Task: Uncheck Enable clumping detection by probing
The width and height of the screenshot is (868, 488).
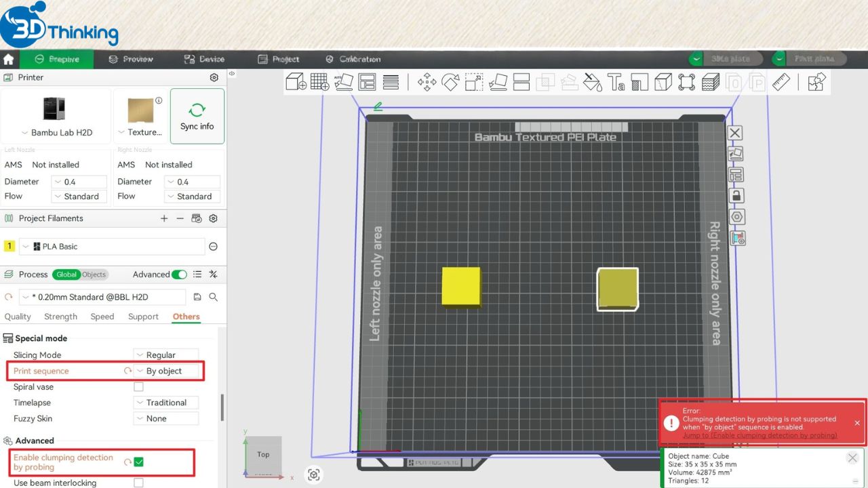Action: pos(138,462)
